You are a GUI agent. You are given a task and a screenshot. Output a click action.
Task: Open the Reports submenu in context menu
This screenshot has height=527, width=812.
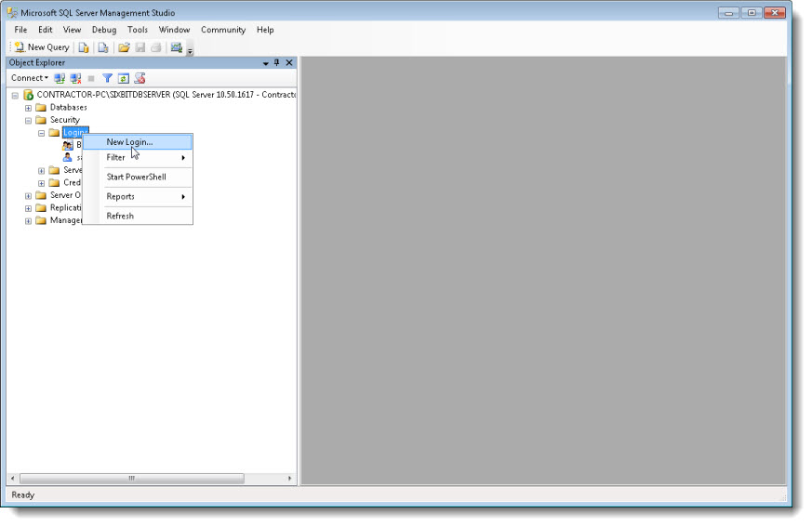click(x=138, y=197)
